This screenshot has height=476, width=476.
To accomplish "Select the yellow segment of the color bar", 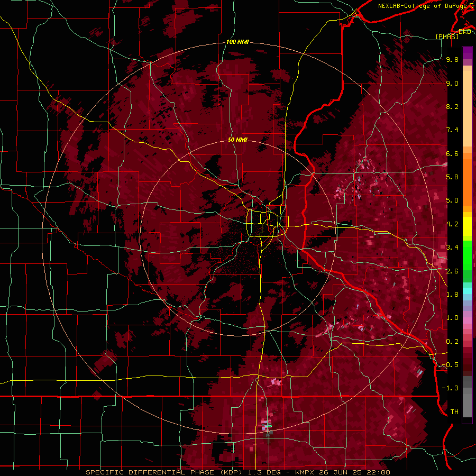I will (467, 226).
